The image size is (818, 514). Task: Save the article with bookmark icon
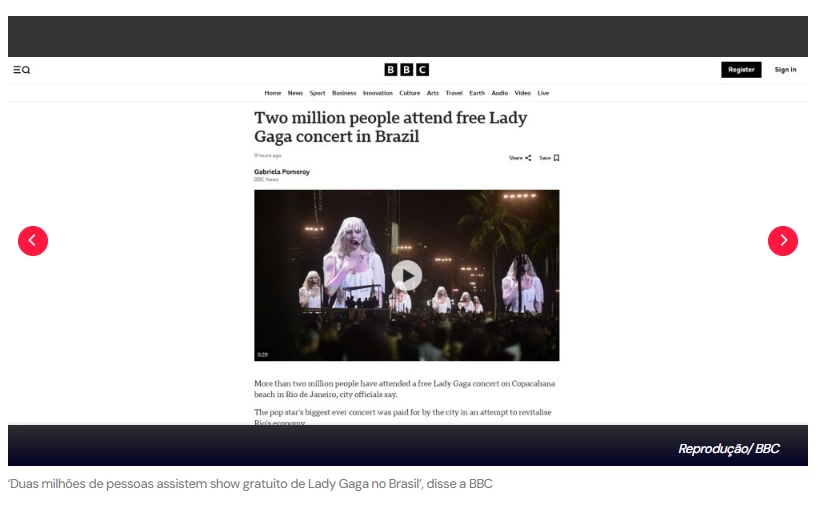point(549,158)
